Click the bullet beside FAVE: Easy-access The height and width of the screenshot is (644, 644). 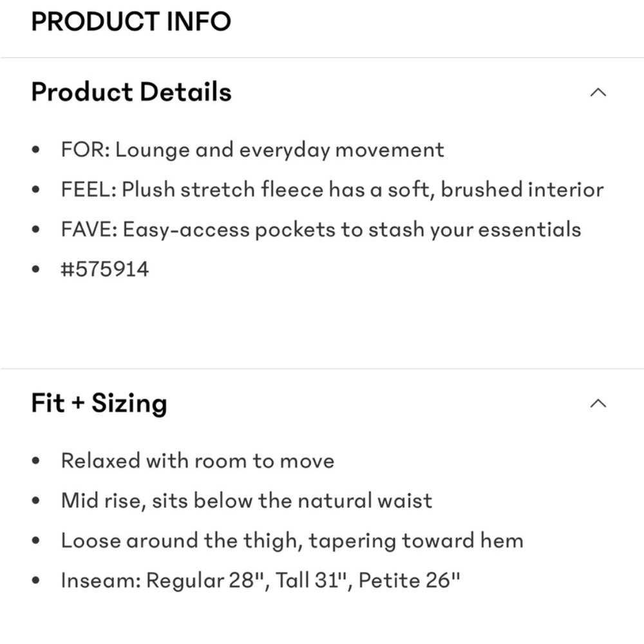(35, 229)
